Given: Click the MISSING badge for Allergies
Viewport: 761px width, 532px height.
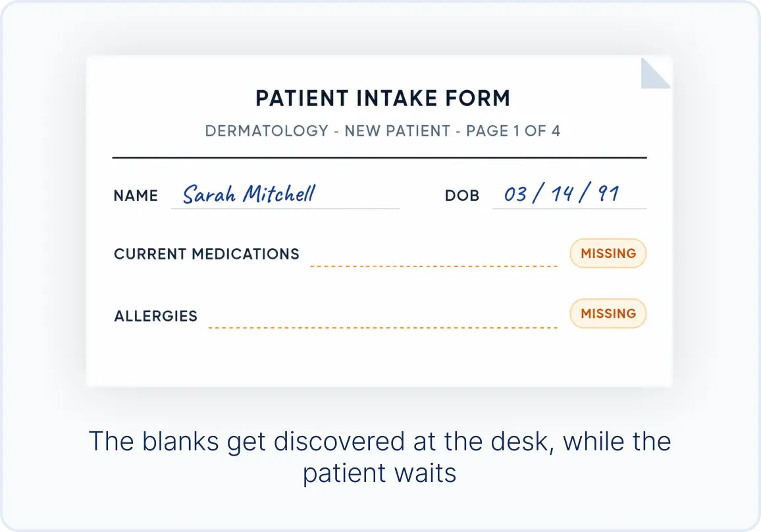Looking at the screenshot, I should (x=608, y=313).
